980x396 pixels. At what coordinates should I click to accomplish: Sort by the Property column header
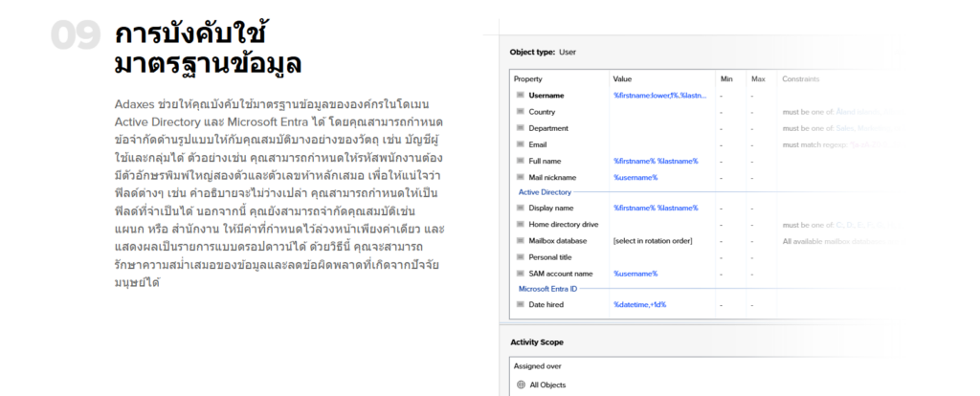(x=528, y=78)
